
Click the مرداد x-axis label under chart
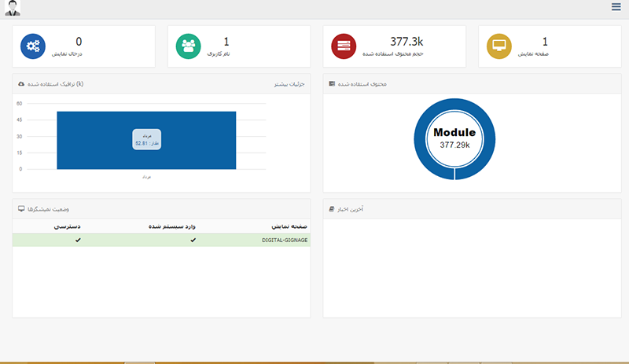[146, 177]
